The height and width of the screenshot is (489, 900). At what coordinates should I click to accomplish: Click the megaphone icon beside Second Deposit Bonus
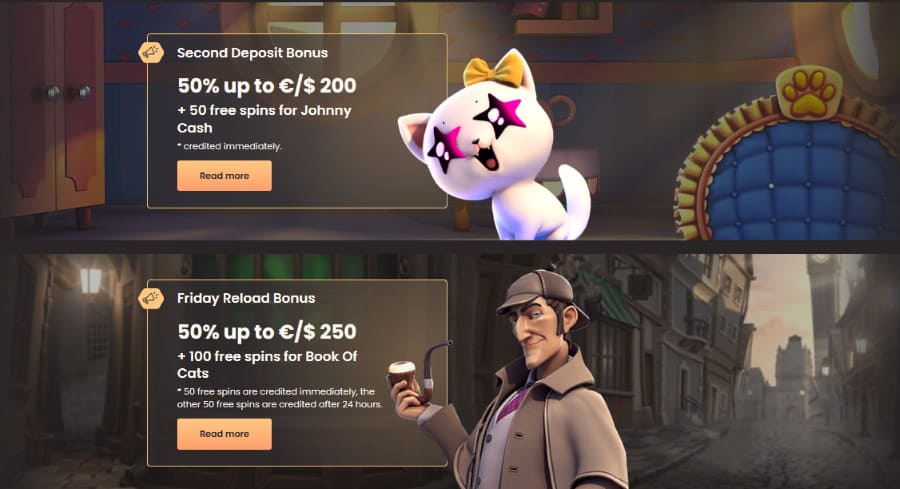pyautogui.click(x=151, y=53)
